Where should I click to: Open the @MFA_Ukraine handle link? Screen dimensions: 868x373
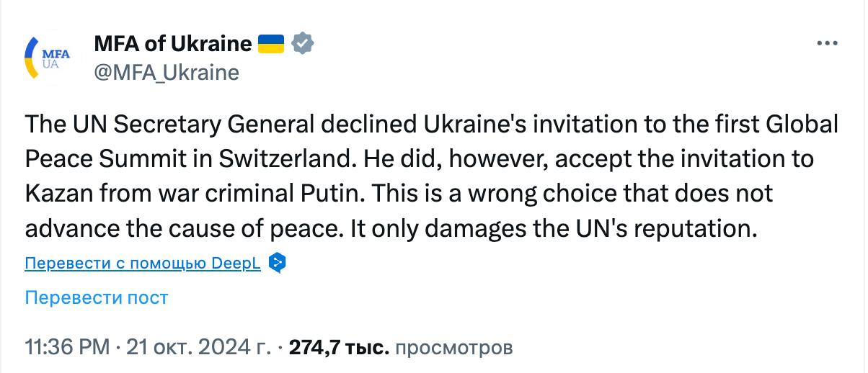pos(167,73)
